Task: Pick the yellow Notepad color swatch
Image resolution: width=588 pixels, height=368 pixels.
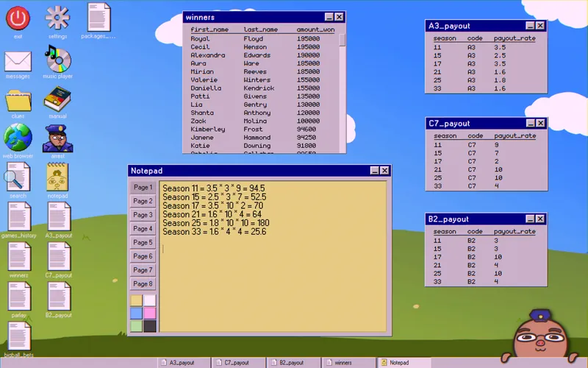Action: click(137, 300)
